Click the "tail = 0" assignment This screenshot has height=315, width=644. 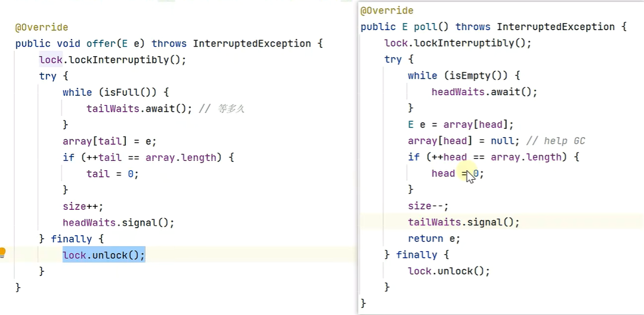point(112,174)
